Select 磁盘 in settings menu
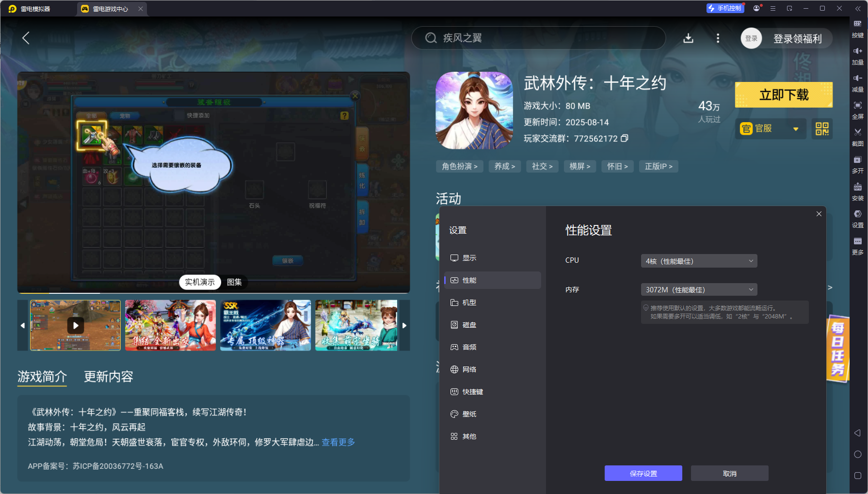The width and height of the screenshot is (868, 494). 492,325
